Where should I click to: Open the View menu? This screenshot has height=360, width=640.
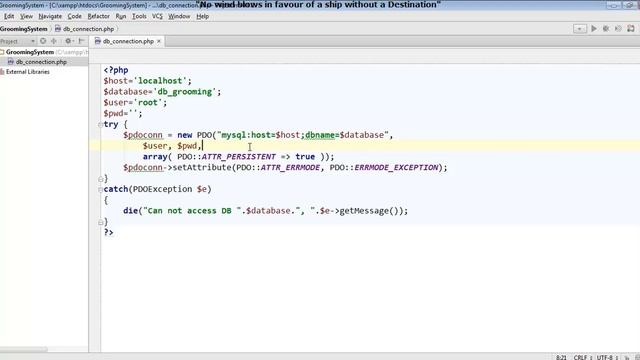tap(27, 16)
